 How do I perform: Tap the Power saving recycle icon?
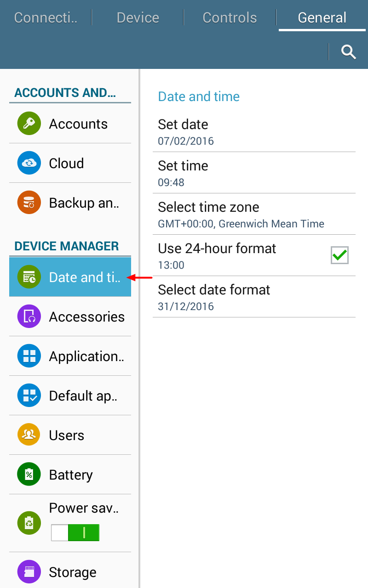tap(29, 523)
